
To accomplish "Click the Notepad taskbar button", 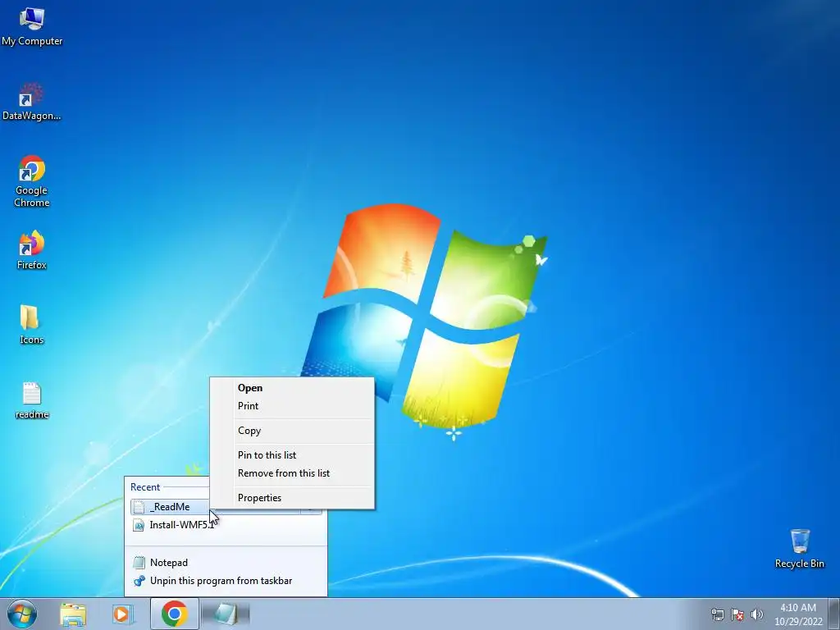I will pos(226,614).
